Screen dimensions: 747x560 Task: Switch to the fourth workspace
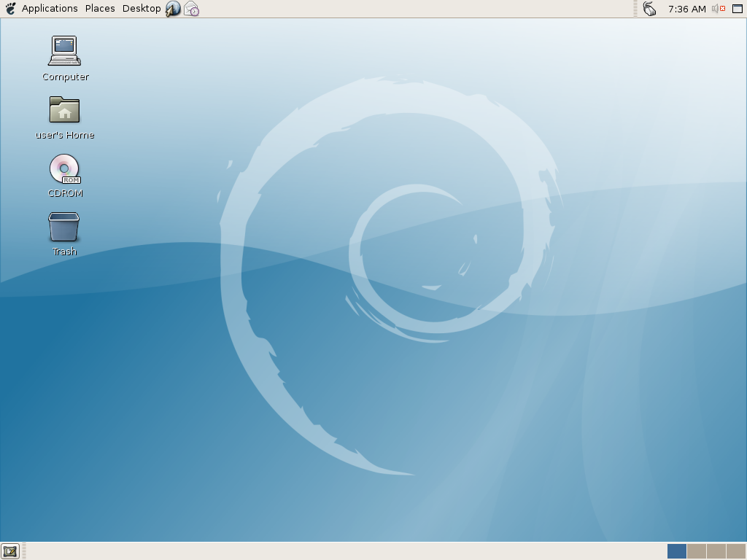tap(735, 551)
